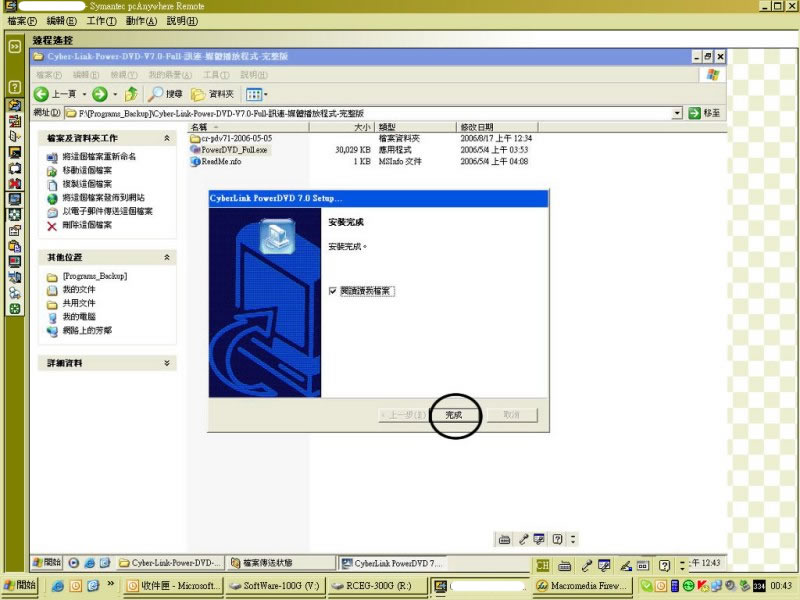Open pcAnywhere 工作 menu
This screenshot has width=800, height=600.
point(101,20)
